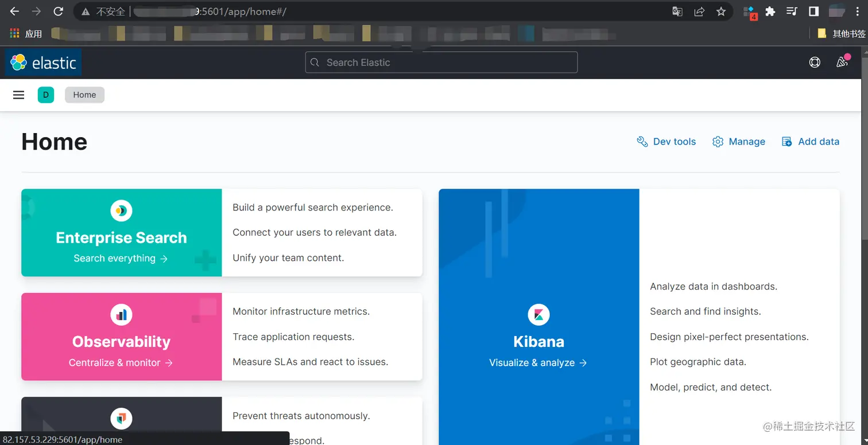Click the elastic logo

(44, 63)
